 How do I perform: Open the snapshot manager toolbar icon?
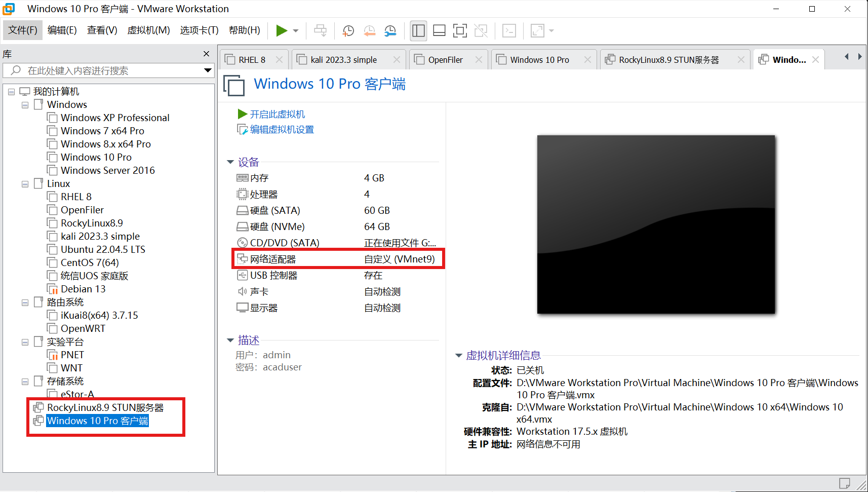pos(390,31)
